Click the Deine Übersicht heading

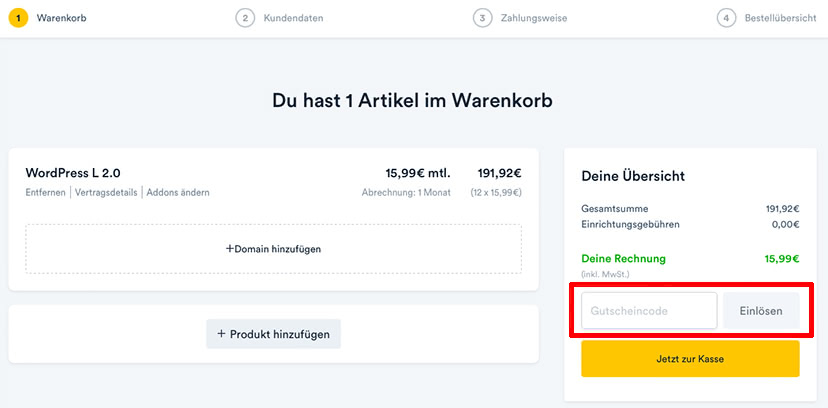633,176
